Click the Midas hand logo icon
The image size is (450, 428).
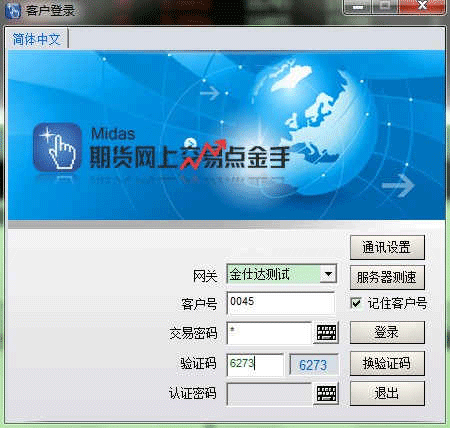pyautogui.click(x=57, y=147)
